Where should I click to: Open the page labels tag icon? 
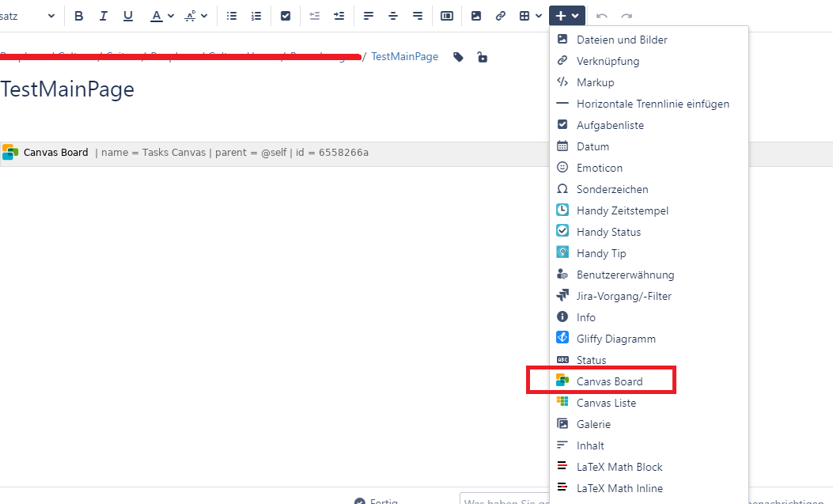click(458, 57)
